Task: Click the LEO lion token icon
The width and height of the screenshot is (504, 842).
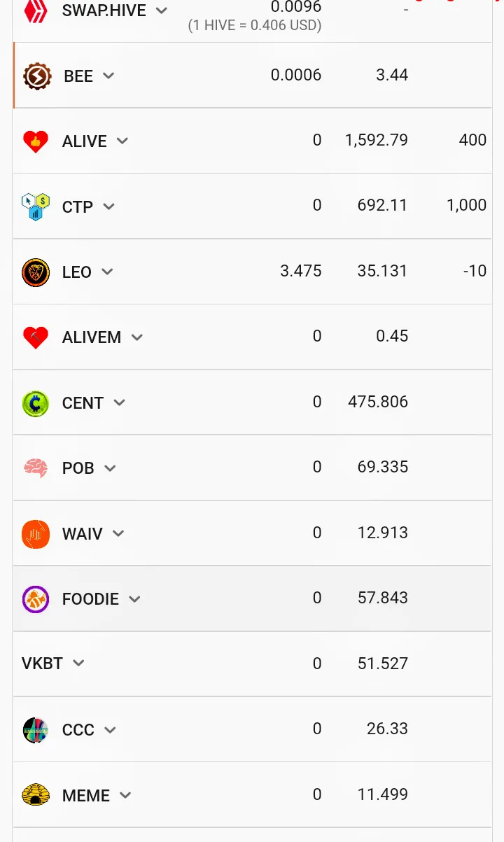Action: [36, 272]
